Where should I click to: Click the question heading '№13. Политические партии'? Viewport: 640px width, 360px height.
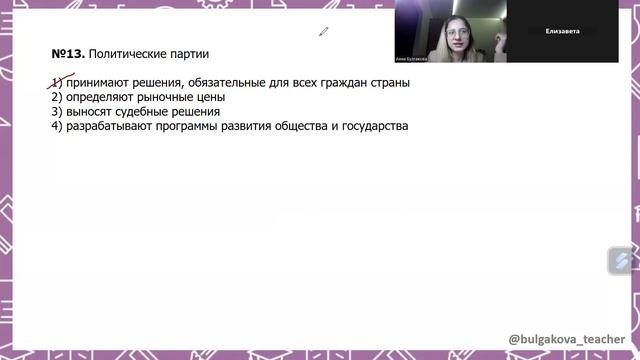[x=130, y=54]
